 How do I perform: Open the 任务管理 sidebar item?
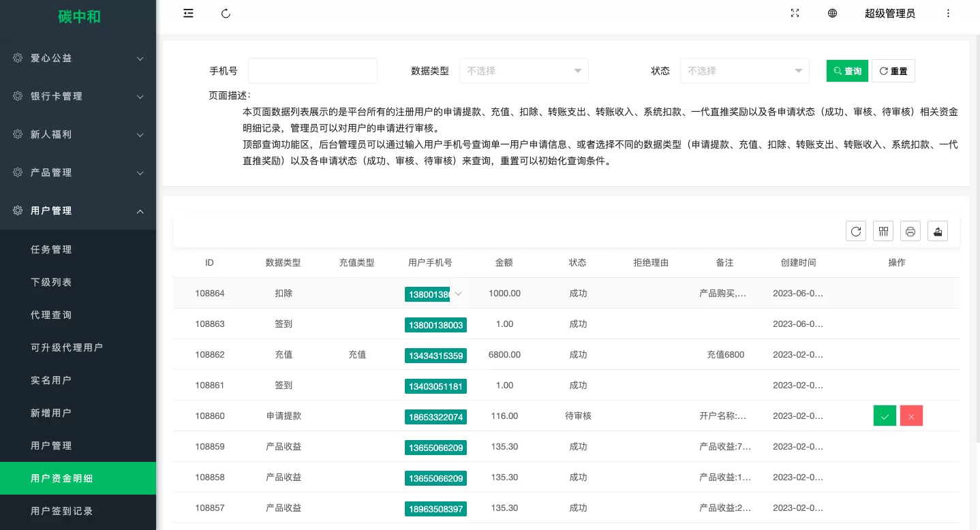(51, 249)
